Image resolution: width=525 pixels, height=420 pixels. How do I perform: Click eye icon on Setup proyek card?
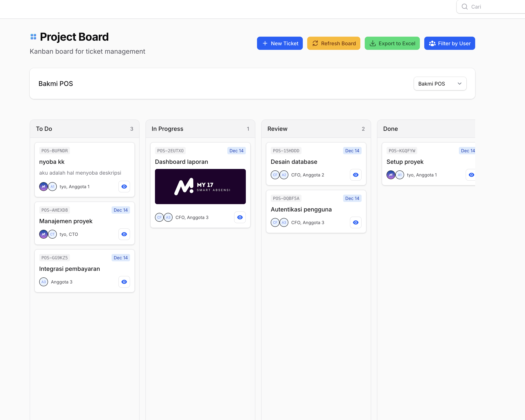pyautogui.click(x=471, y=175)
